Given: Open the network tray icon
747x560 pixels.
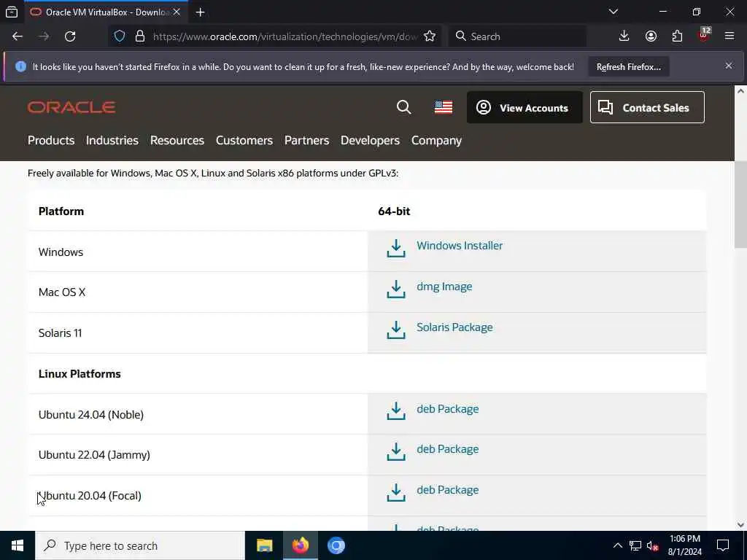Looking at the screenshot, I should (x=635, y=545).
